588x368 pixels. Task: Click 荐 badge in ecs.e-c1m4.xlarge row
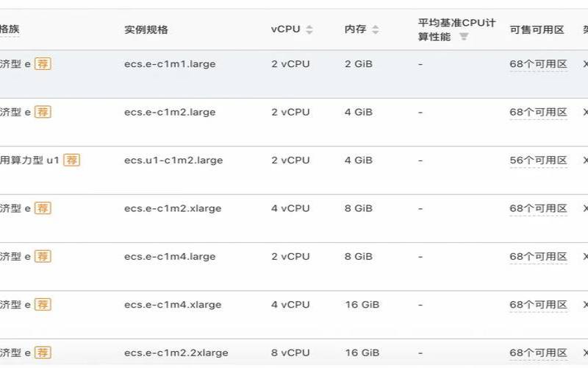tap(43, 304)
